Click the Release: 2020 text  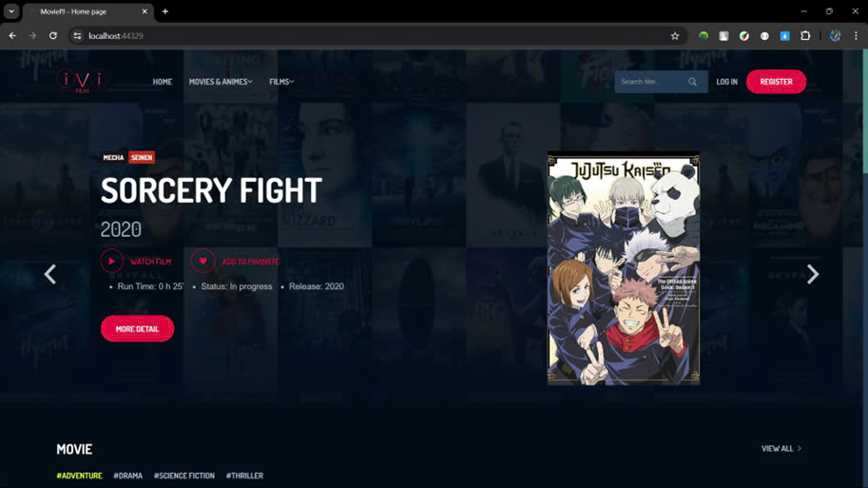[316, 286]
